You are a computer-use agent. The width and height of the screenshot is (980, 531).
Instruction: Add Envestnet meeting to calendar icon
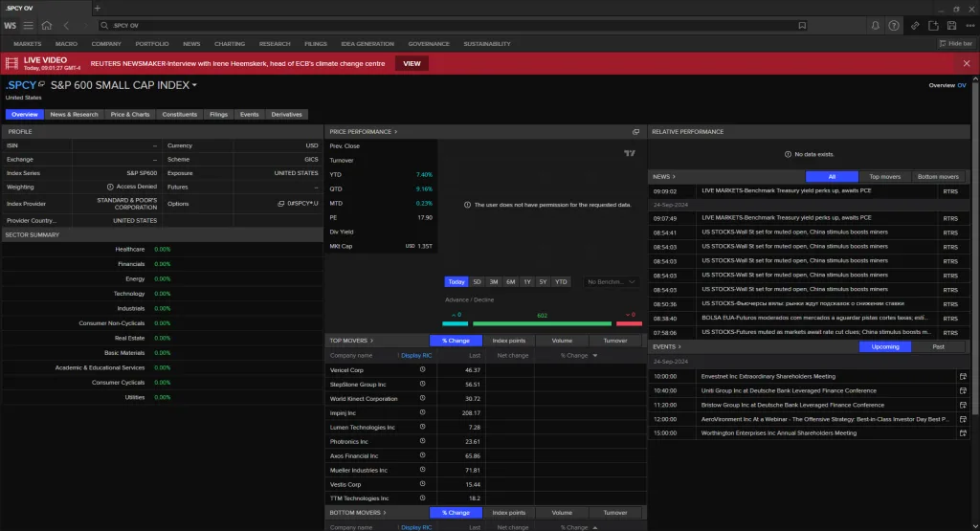coord(963,376)
